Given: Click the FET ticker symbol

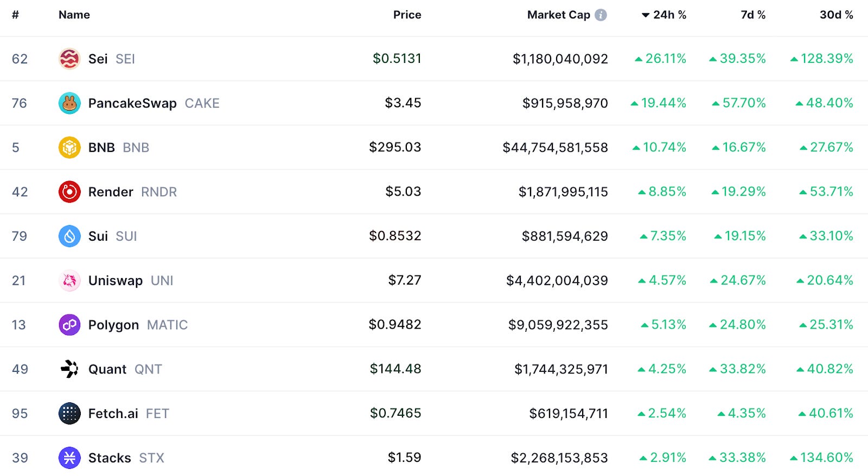Looking at the screenshot, I should point(157,414).
